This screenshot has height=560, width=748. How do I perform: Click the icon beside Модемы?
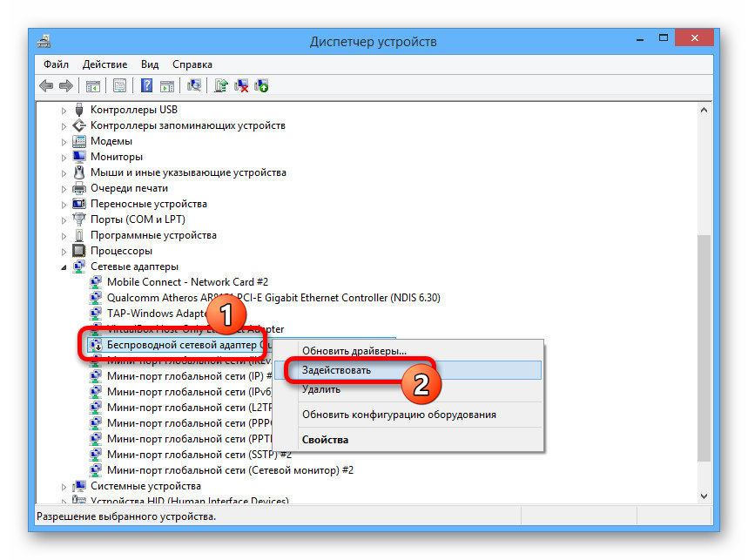79,141
